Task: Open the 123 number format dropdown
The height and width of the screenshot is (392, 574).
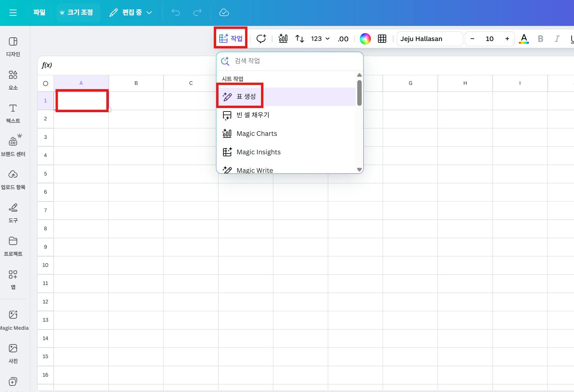Action: [x=320, y=39]
